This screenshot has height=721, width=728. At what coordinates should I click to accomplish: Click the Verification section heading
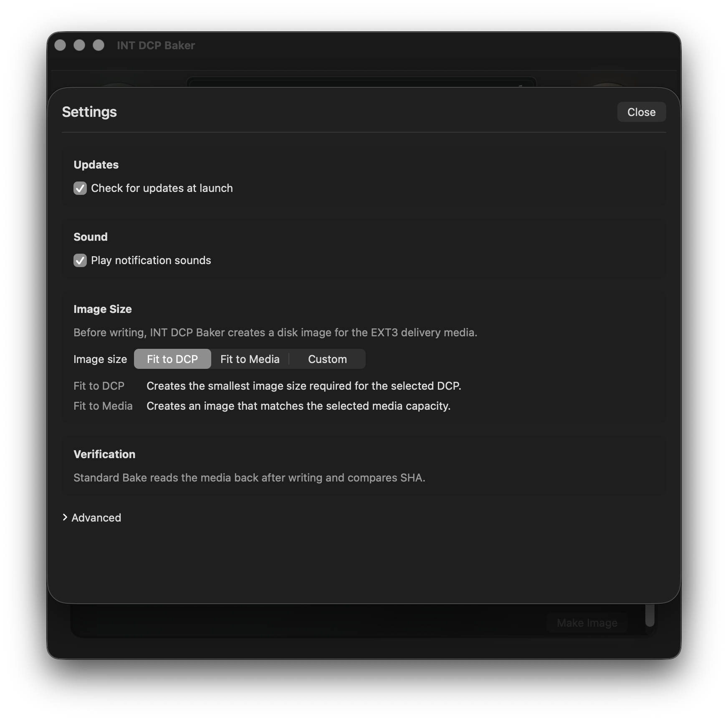[x=104, y=454]
